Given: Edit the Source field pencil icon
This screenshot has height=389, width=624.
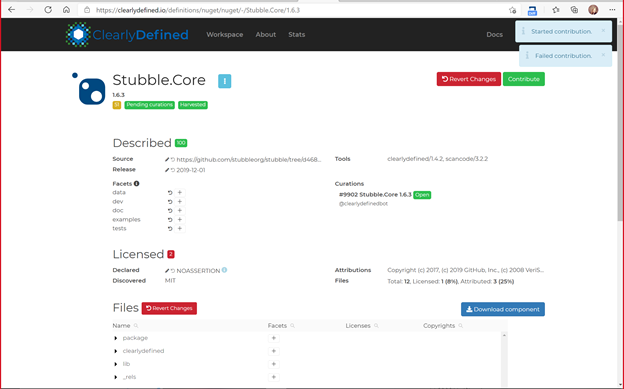Looking at the screenshot, I should point(167,160).
